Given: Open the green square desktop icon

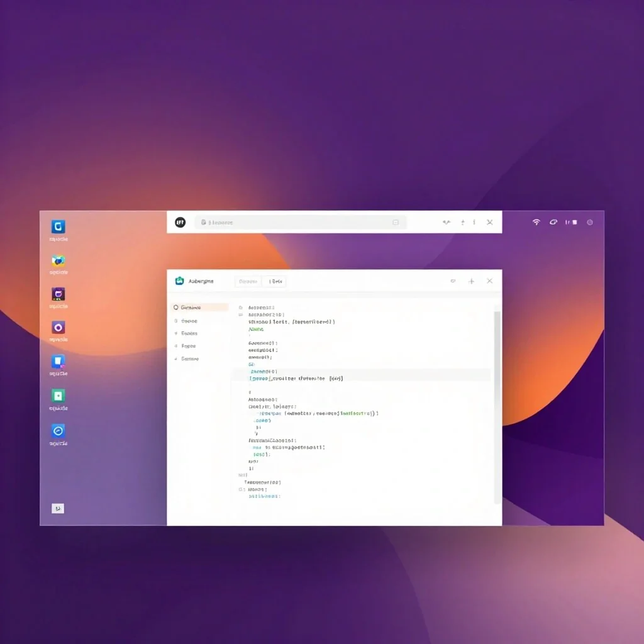Looking at the screenshot, I should tap(58, 396).
